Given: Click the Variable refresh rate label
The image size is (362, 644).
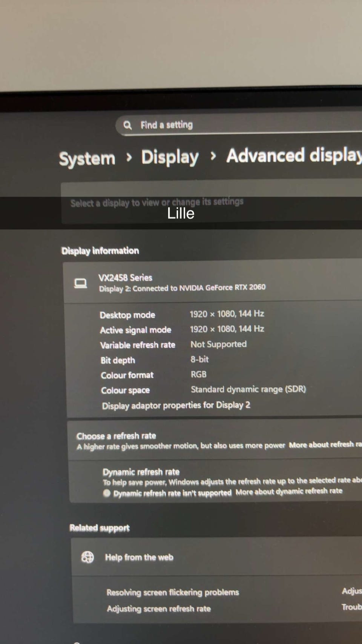Looking at the screenshot, I should coord(138,345).
